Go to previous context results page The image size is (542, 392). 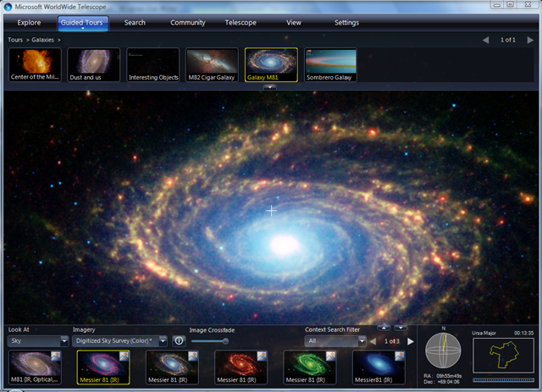point(373,341)
